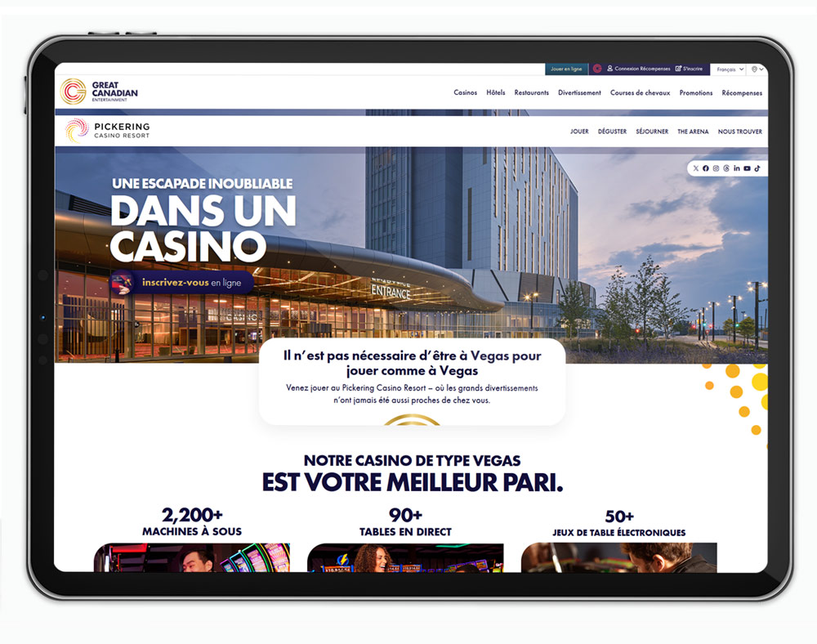Open the Threads social icon

726,168
